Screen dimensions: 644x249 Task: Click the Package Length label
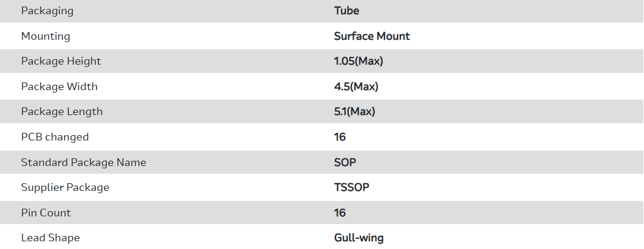click(62, 111)
